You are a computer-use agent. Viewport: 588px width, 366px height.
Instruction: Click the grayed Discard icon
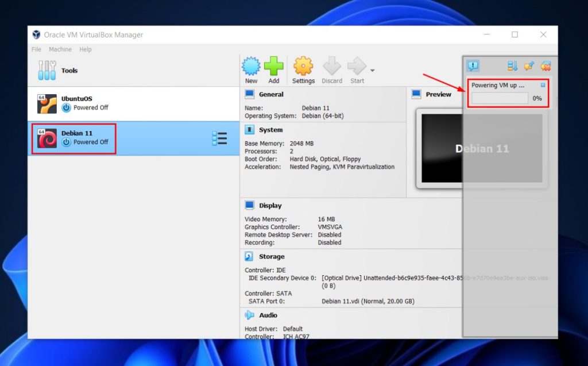(332, 66)
